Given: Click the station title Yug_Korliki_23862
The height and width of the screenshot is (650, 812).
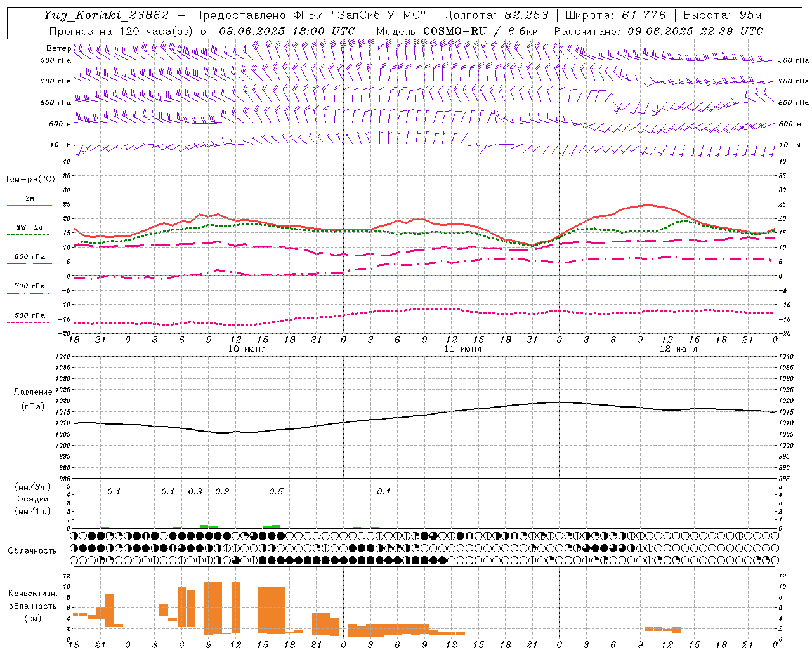Looking at the screenshot, I should pos(107,15).
